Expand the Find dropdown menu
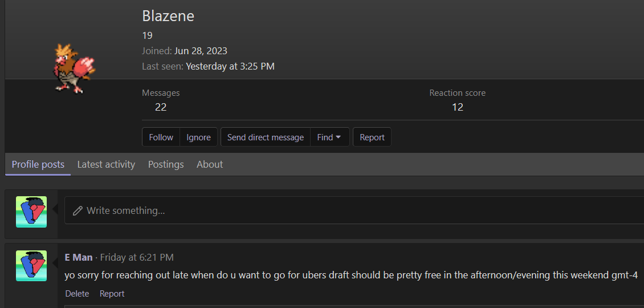The image size is (644, 308). 329,137
